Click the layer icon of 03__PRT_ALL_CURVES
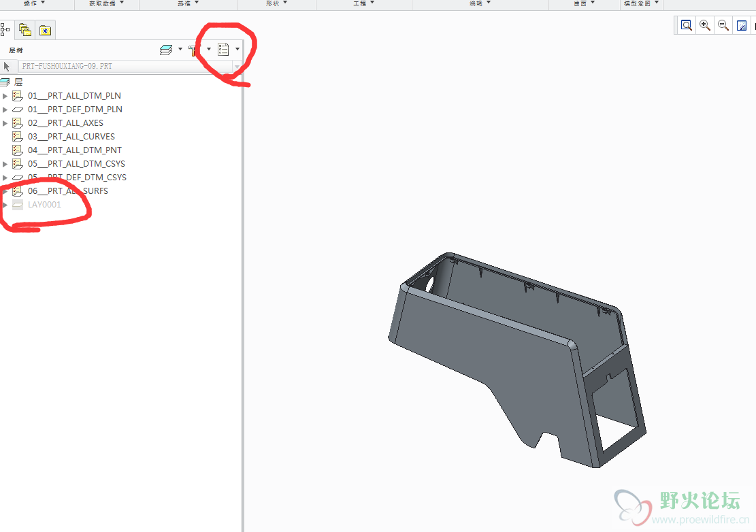 (x=18, y=136)
